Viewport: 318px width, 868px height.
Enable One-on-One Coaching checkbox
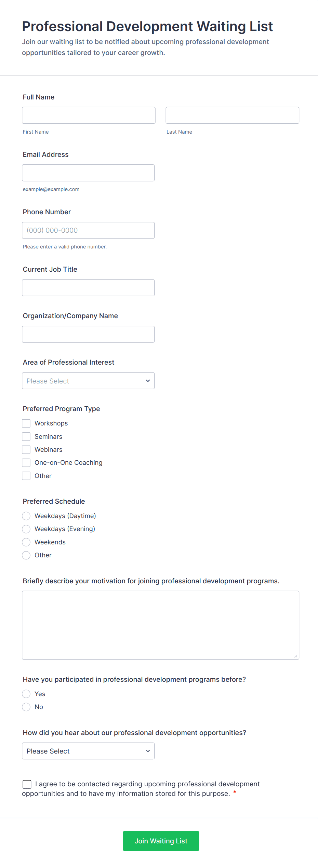click(x=26, y=462)
